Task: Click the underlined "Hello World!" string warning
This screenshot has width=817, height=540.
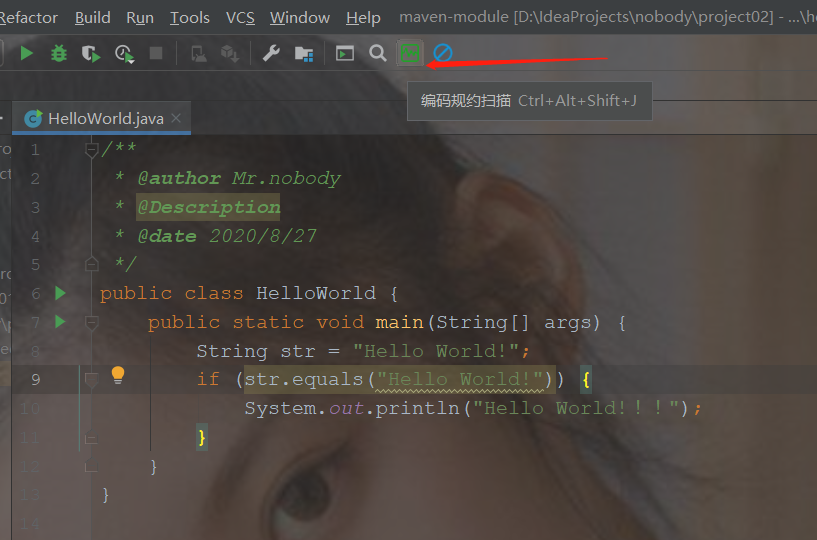Action: (x=460, y=379)
